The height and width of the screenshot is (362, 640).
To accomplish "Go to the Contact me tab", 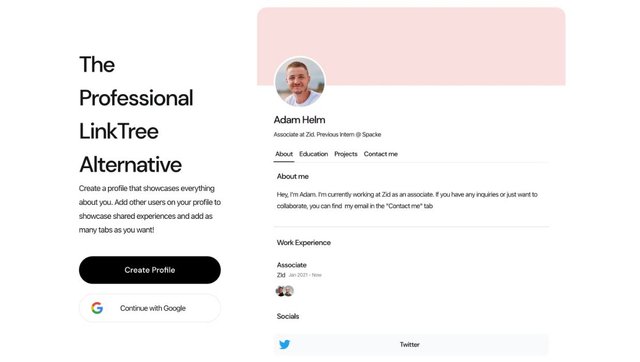I will (381, 154).
